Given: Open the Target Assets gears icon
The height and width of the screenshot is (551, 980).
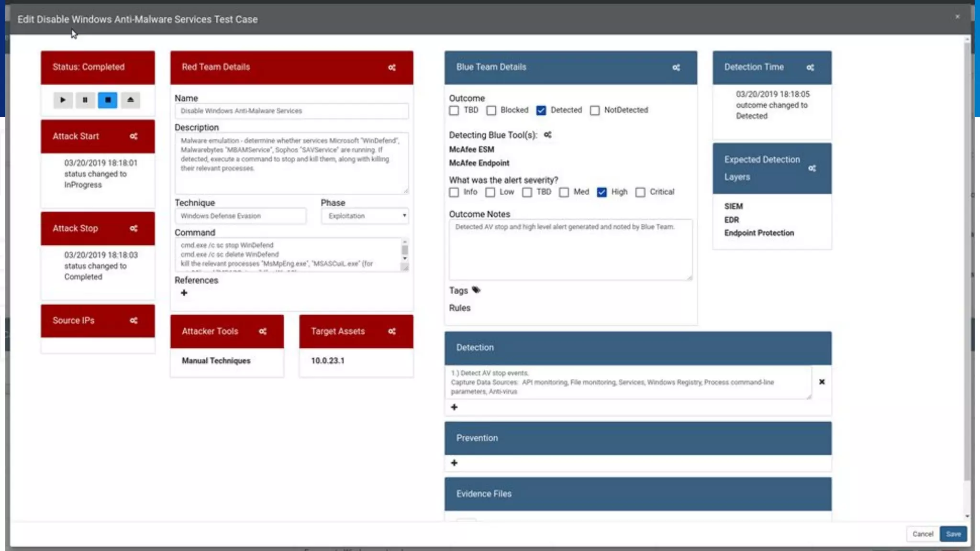Looking at the screenshot, I should (392, 331).
